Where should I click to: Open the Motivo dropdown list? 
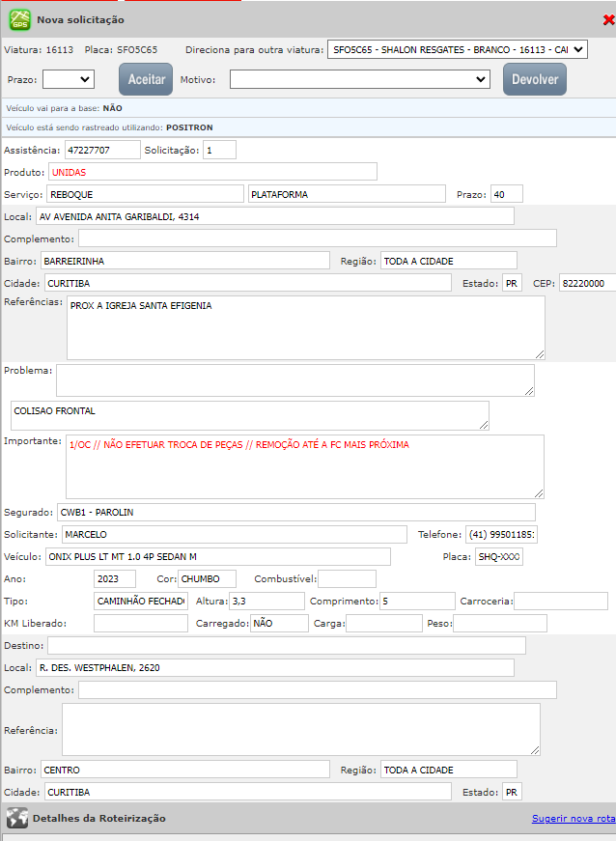tap(359, 79)
